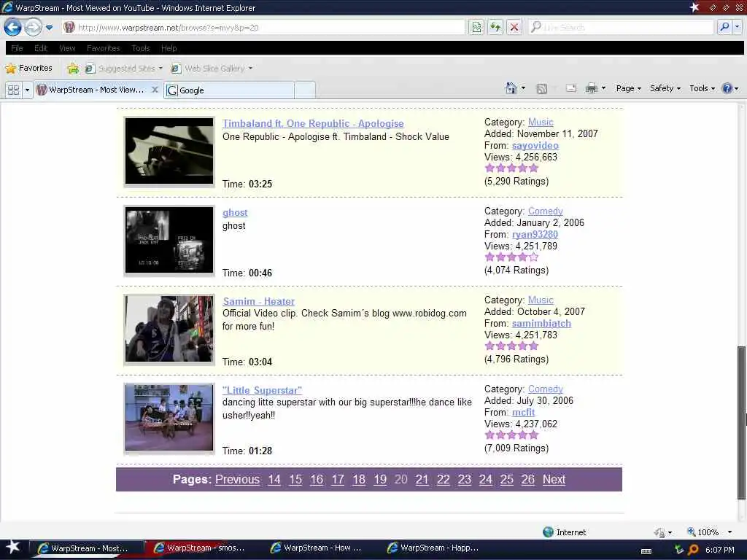Viewport: 747px width, 560px height.
Task: Click the Add to Favorites Bar icon
Action: coord(73,68)
